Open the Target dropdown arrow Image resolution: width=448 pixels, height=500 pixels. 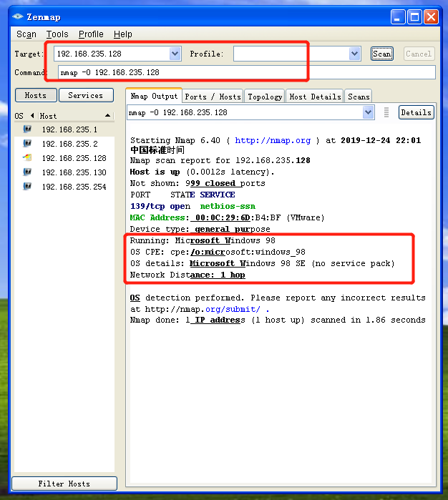[175, 54]
